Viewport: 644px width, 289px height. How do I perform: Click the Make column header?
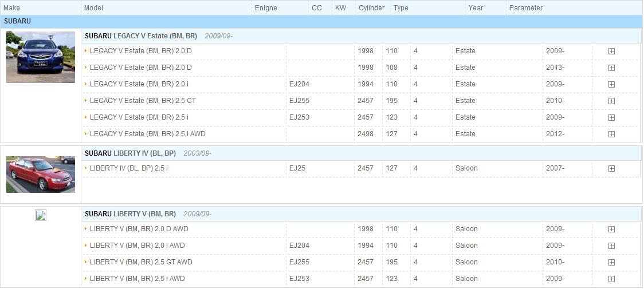tap(11, 8)
